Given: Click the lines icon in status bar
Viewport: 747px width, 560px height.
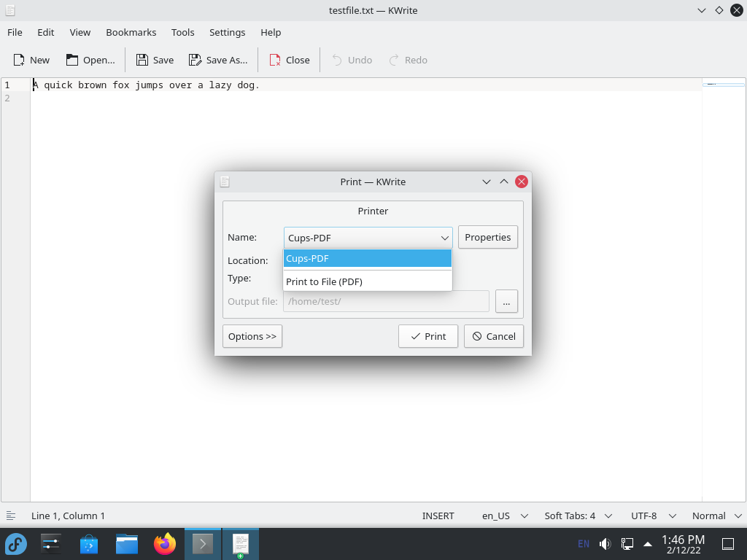Looking at the screenshot, I should (11, 516).
